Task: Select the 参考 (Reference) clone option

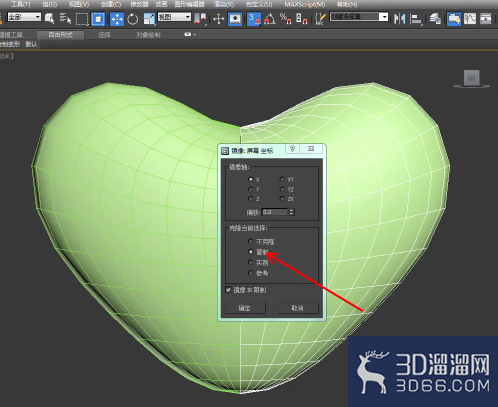Action: click(250, 273)
